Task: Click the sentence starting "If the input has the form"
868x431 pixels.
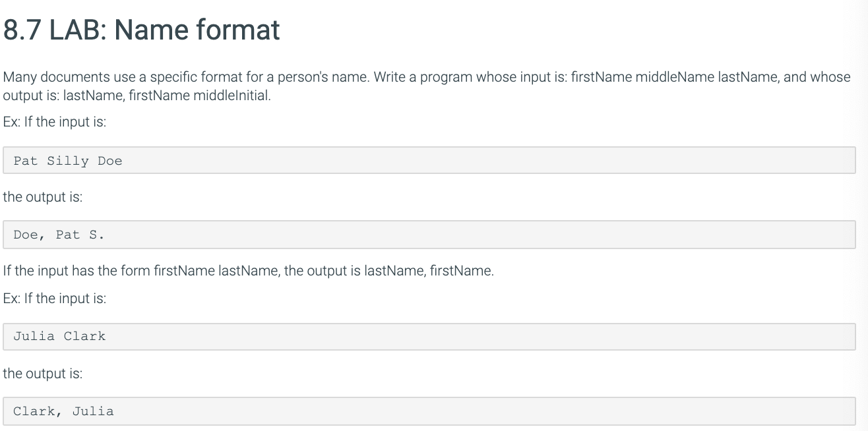Action: (249, 271)
